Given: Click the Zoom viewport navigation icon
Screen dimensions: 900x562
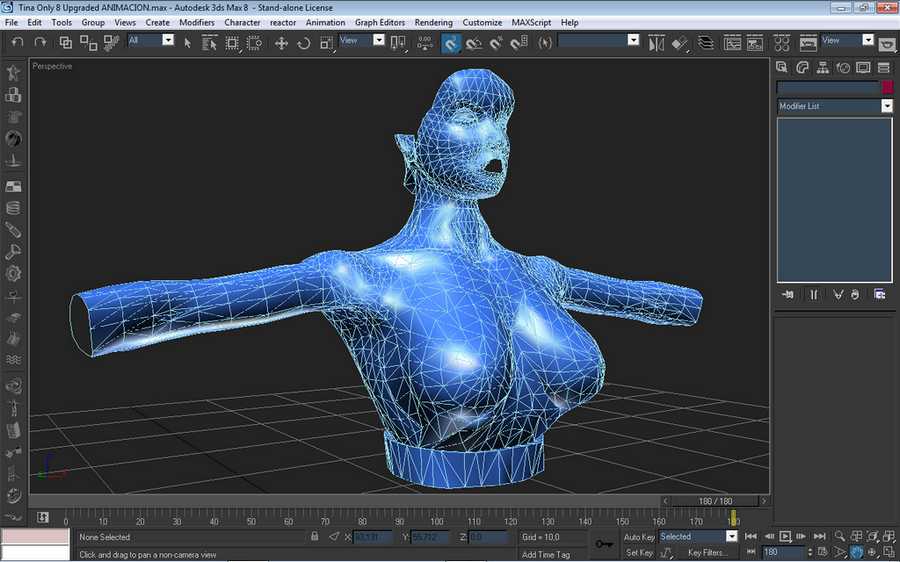Looking at the screenshot, I should click(x=840, y=536).
